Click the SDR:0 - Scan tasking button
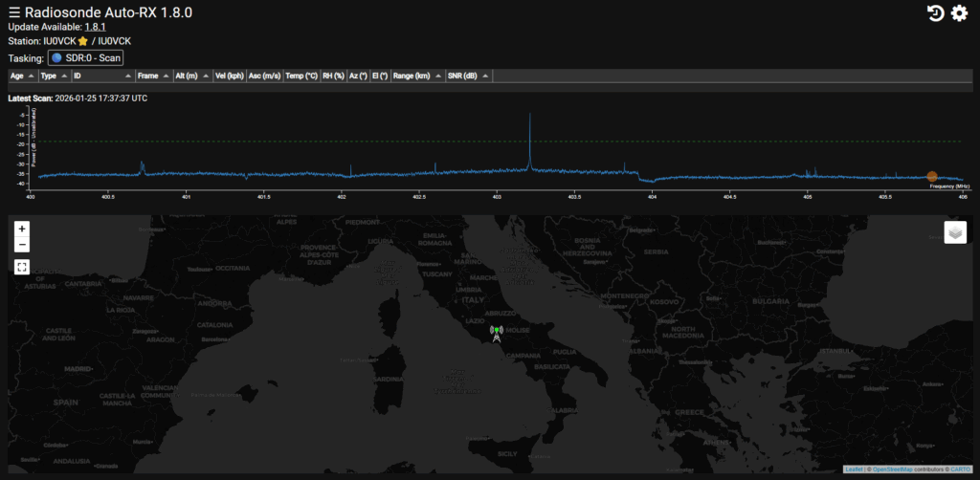Viewport: 980px width, 480px height. point(85,58)
